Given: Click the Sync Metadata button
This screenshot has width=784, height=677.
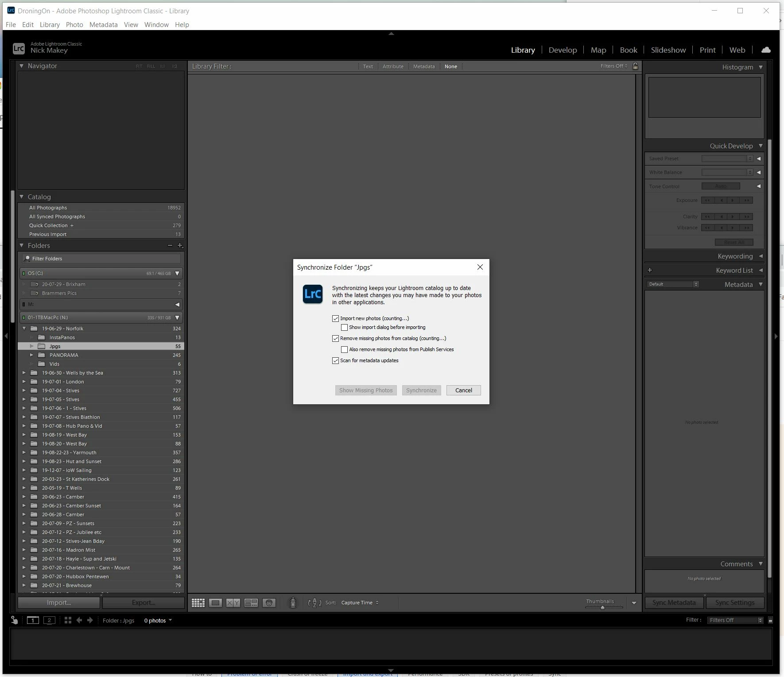Looking at the screenshot, I should (x=674, y=603).
